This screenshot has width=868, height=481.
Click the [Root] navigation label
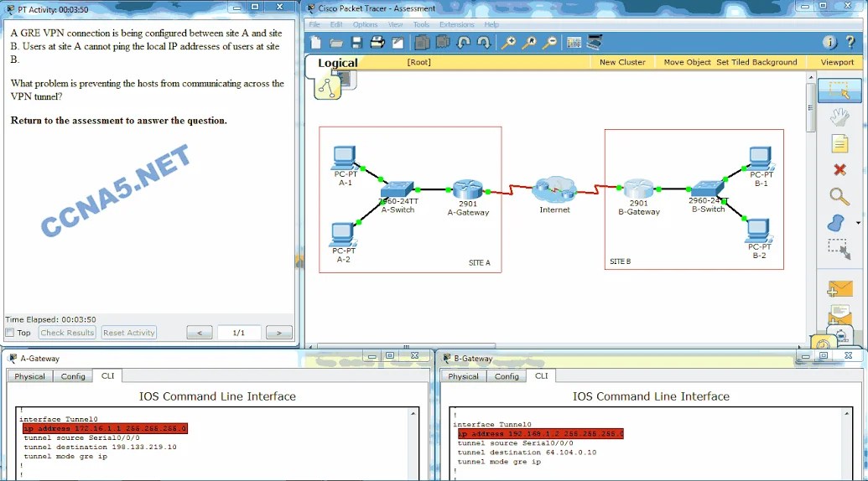tap(419, 62)
